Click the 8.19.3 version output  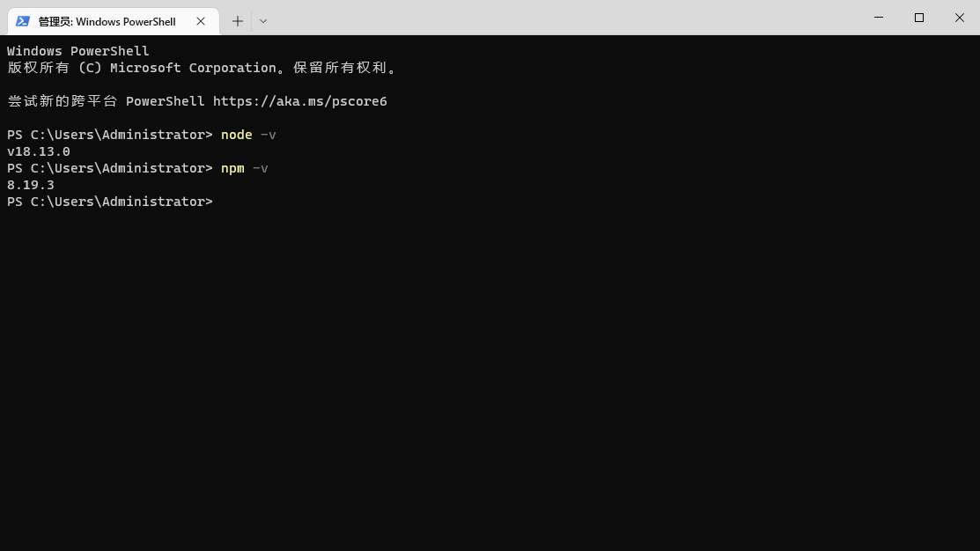click(31, 185)
